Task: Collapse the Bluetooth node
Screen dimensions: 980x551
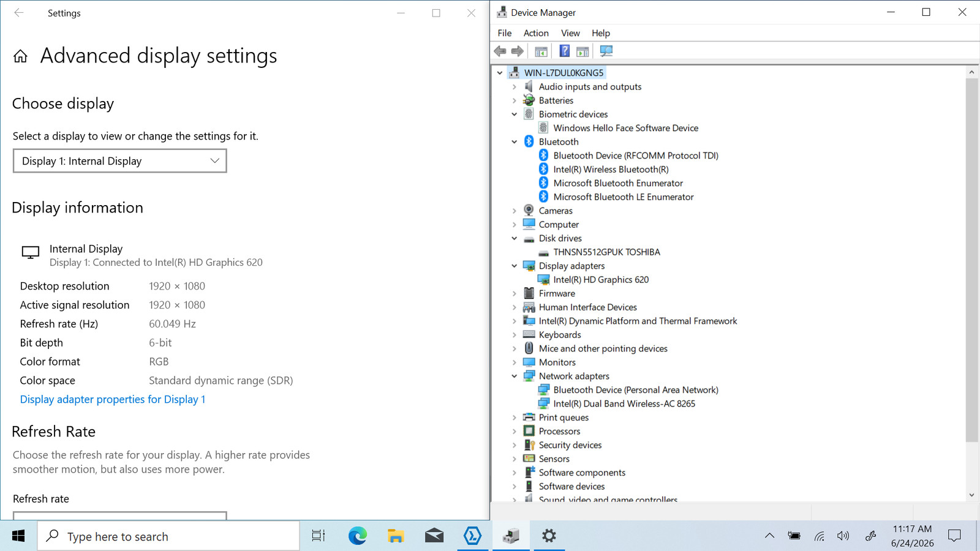Action: [x=514, y=142]
